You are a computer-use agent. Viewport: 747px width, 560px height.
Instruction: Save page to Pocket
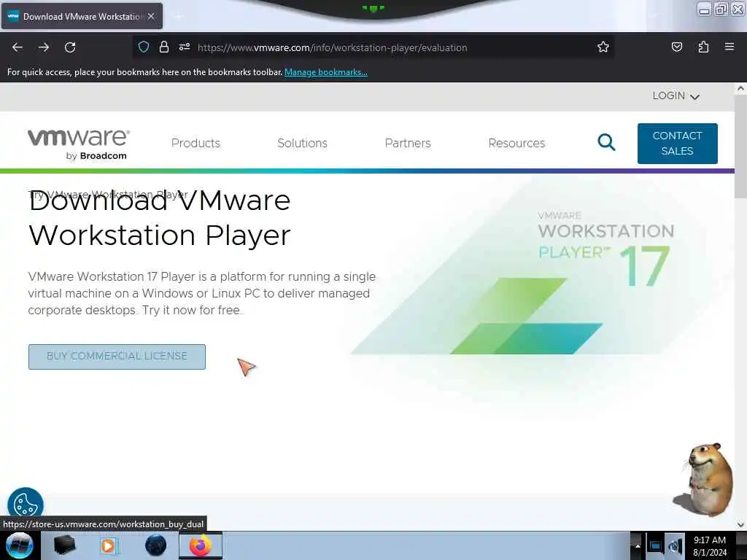[676, 47]
